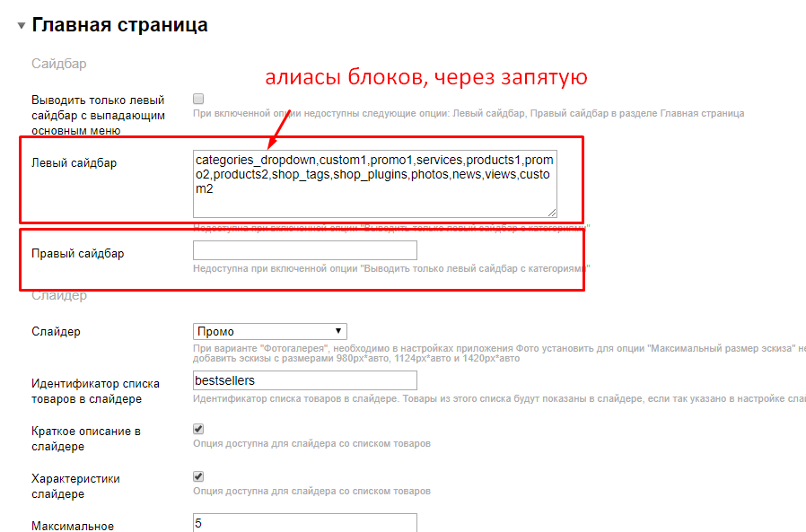
Task: Toggle the Краткое описание в слайдере checkbox
Action: pos(198,429)
